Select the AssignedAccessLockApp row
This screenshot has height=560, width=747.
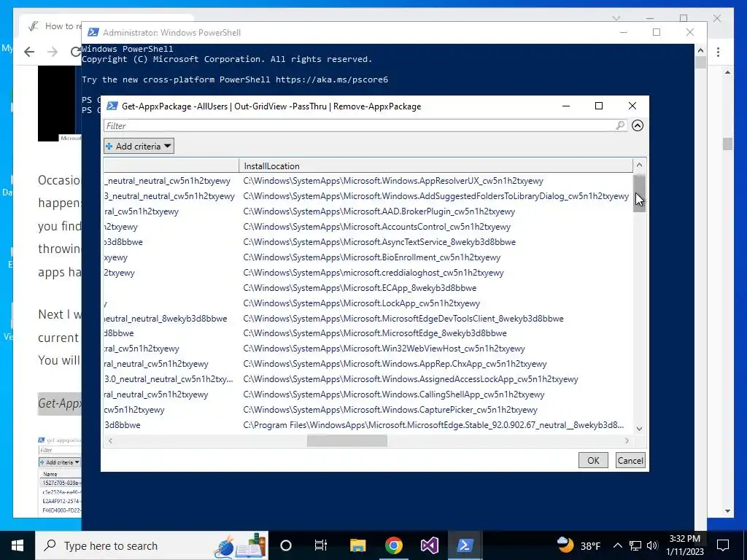368,379
